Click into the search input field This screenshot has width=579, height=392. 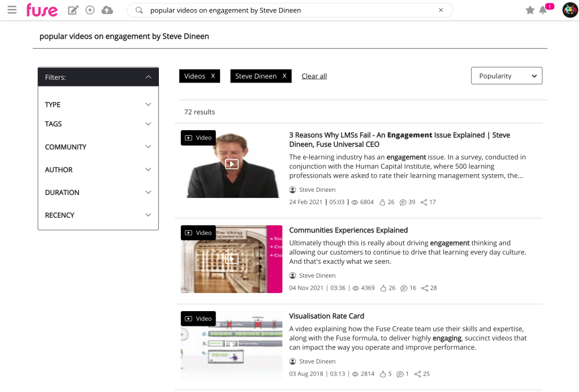(x=288, y=10)
